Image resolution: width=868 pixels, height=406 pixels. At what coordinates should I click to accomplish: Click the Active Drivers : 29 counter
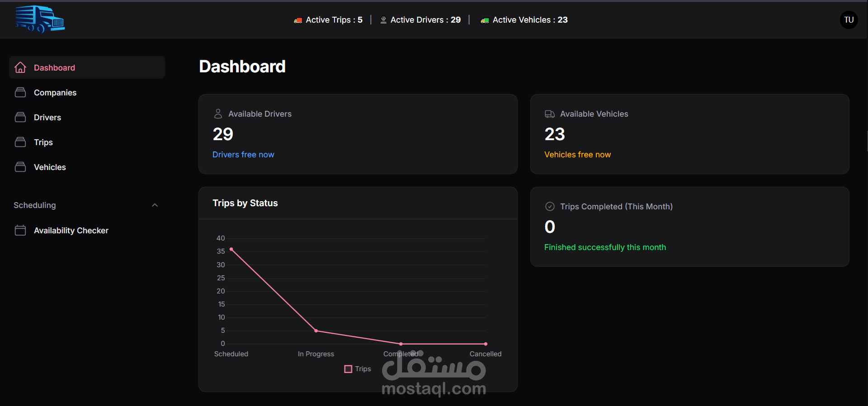420,20
